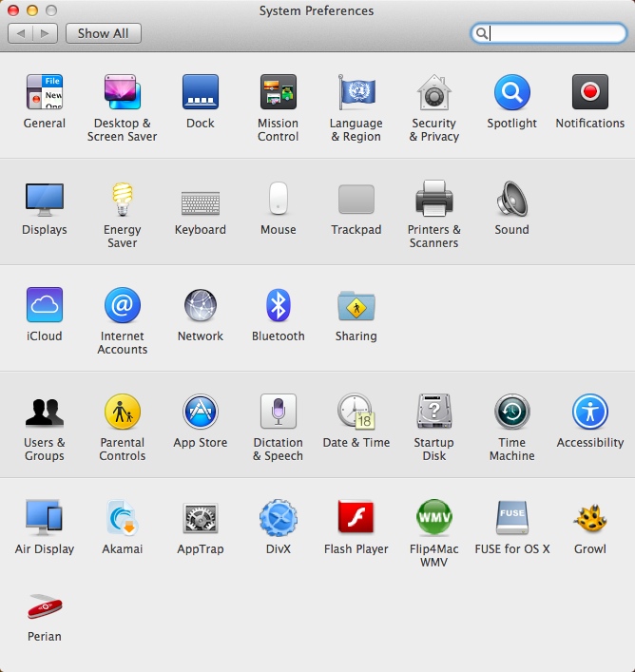Open the General preferences pane

45,93
